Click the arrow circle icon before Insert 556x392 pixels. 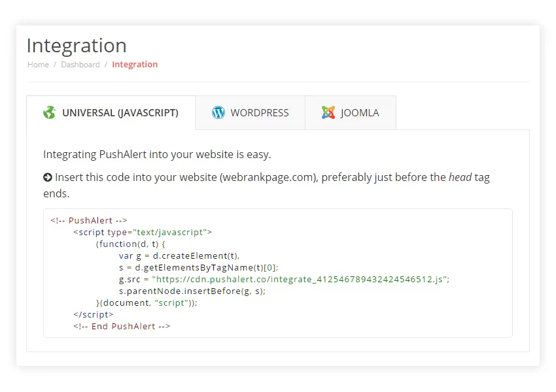(48, 177)
